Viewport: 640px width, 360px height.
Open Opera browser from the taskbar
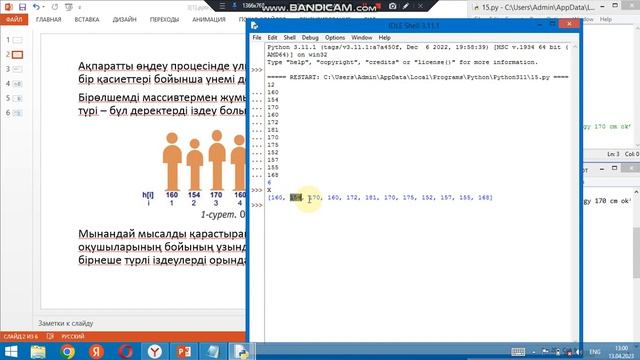[126, 351]
